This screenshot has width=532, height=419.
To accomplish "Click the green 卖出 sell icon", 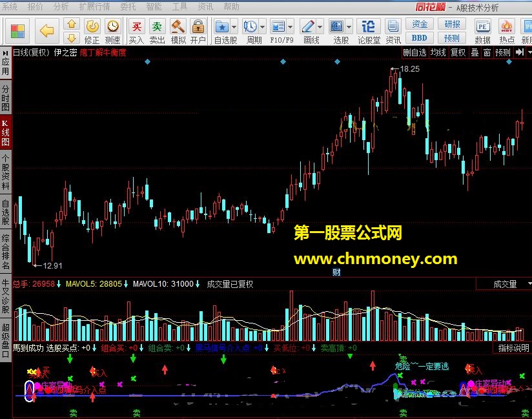I will 157,31.
